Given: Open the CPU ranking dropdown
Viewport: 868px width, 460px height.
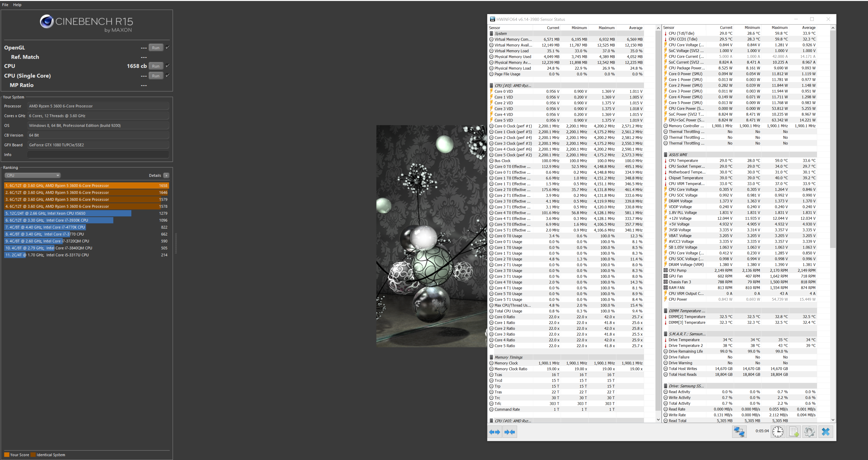Looking at the screenshot, I should click(x=33, y=175).
